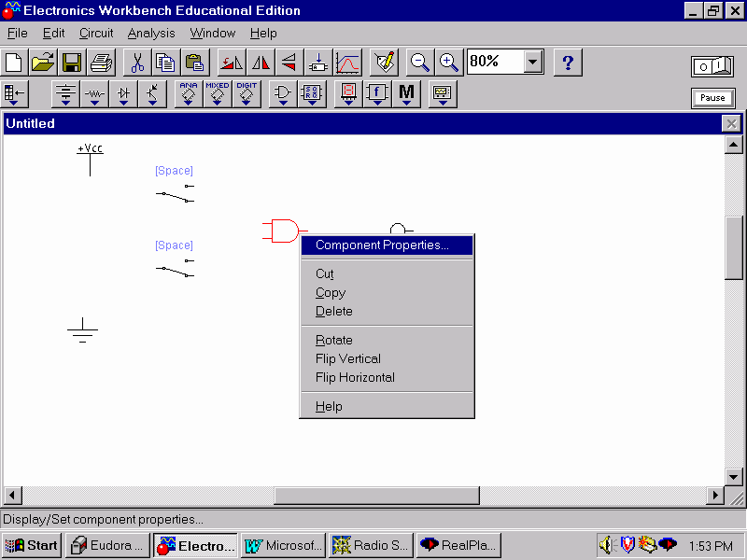Open the Display Graphs toolbar icon
Viewport: 747px width, 560px height.
[x=347, y=63]
